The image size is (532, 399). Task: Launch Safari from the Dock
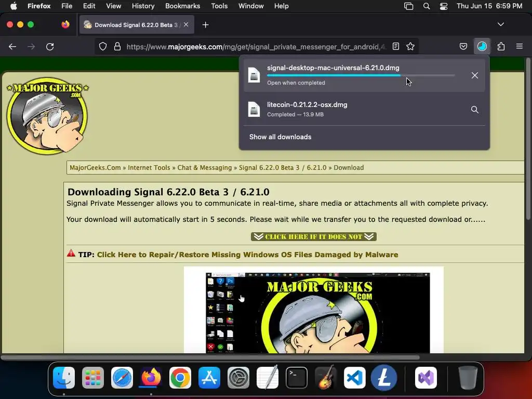click(122, 378)
